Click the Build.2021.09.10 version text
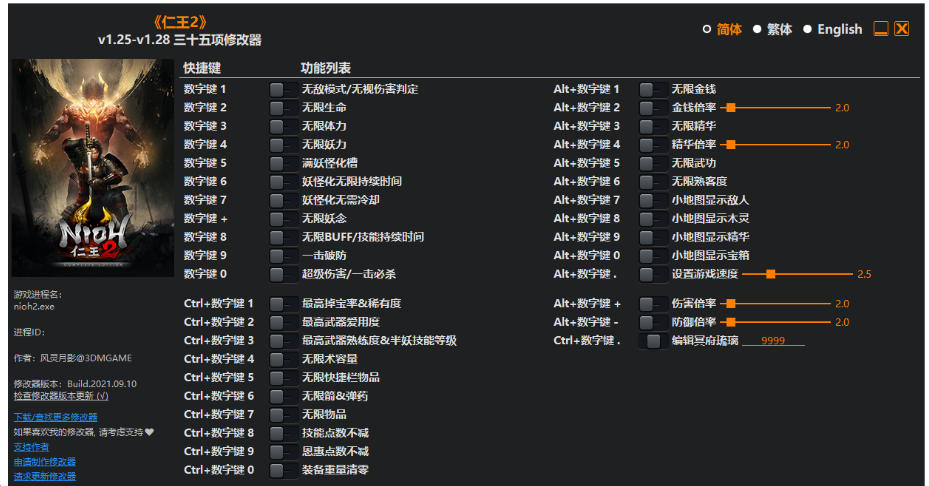Viewport: 929px width, 486px height. click(102, 384)
